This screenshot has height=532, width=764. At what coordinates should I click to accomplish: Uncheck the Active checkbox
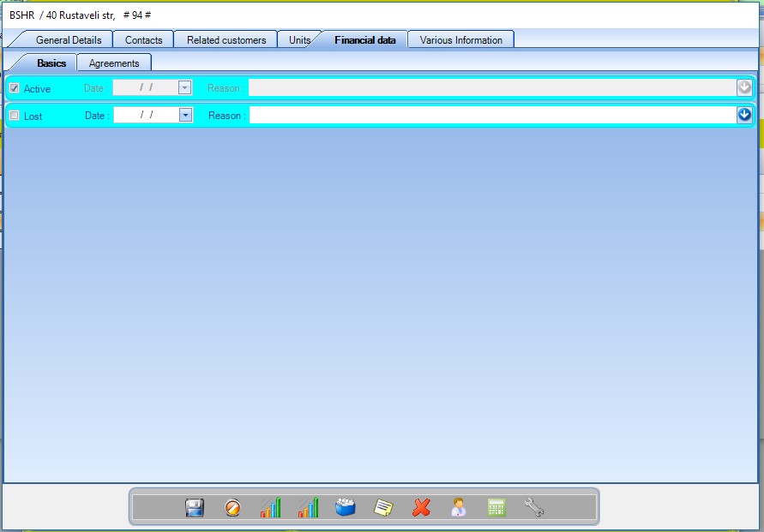point(14,88)
